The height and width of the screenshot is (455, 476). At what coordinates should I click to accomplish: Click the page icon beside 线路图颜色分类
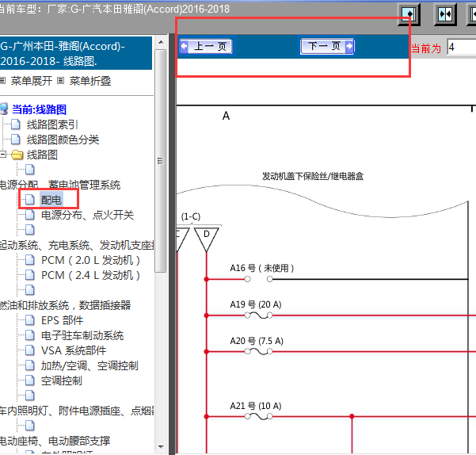(x=16, y=140)
